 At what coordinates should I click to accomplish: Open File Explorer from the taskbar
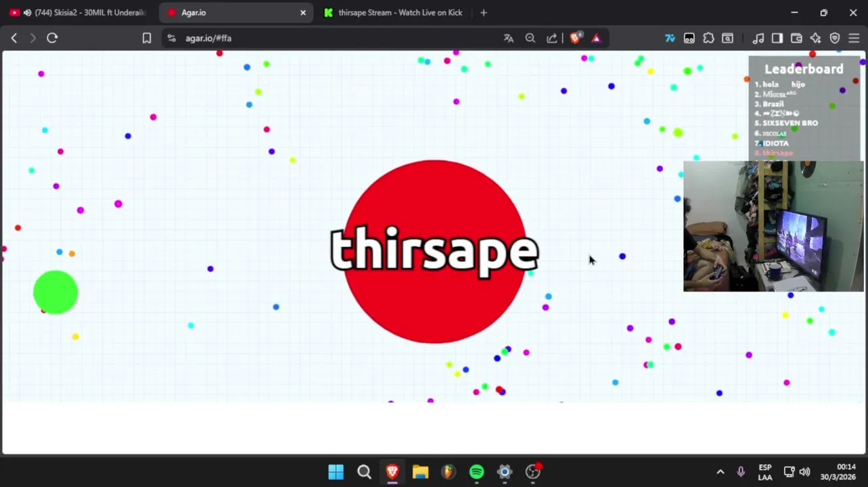420,472
